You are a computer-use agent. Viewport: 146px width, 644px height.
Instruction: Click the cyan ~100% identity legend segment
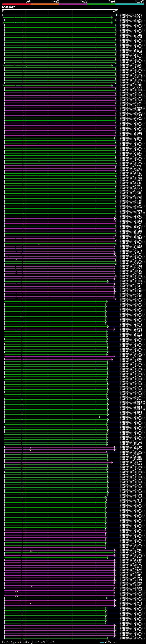click(x=130, y=4)
